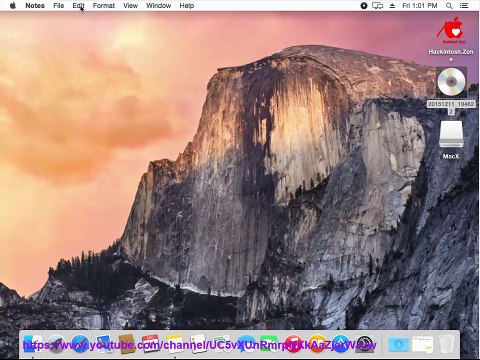Open the Help menu
480x360 pixels.
point(187,6)
